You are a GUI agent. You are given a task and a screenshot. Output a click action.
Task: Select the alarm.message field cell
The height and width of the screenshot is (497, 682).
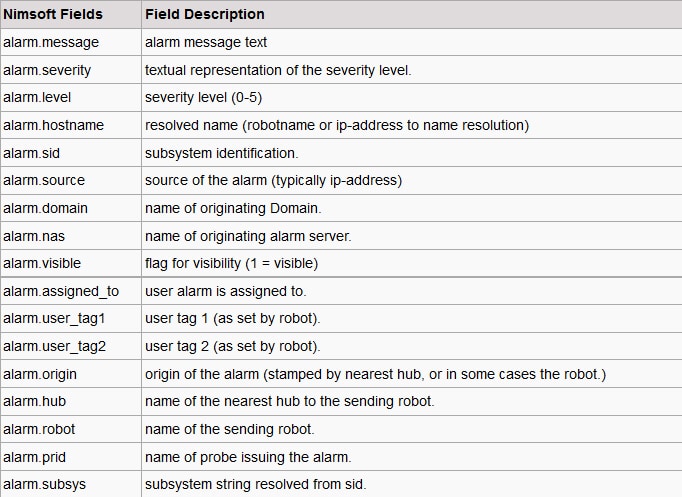(x=49, y=42)
